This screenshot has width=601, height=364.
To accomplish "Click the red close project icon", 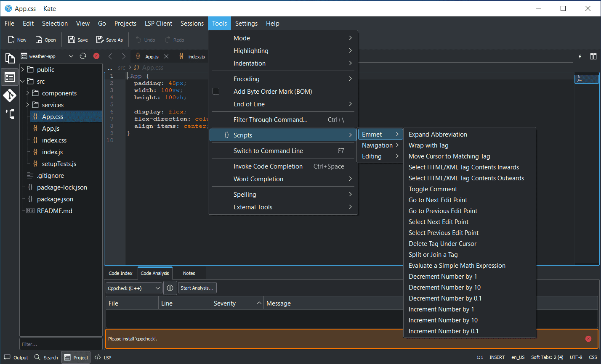I will click(x=96, y=56).
